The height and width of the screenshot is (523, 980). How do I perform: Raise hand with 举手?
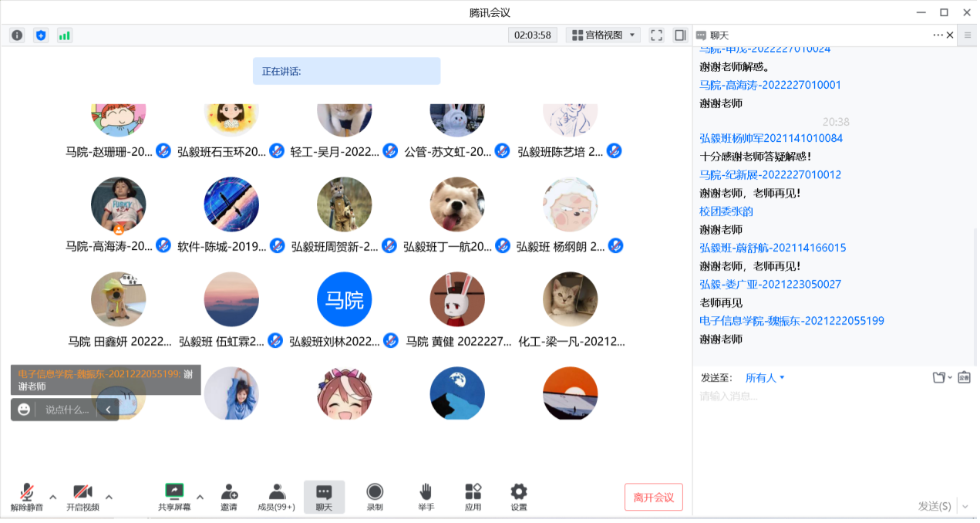click(x=426, y=498)
